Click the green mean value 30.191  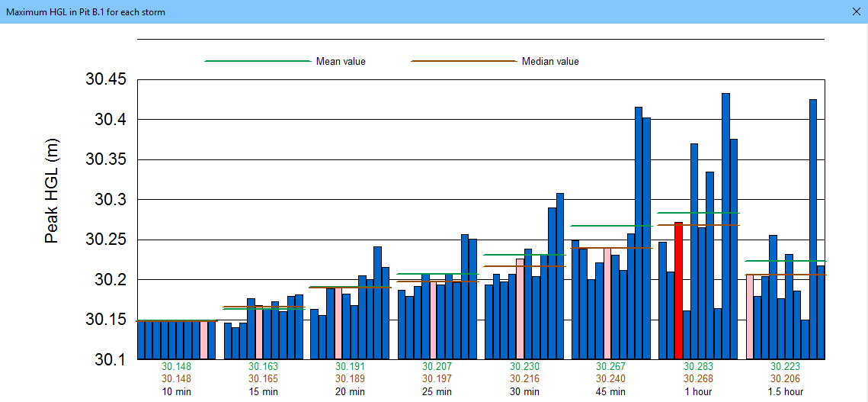(x=351, y=366)
